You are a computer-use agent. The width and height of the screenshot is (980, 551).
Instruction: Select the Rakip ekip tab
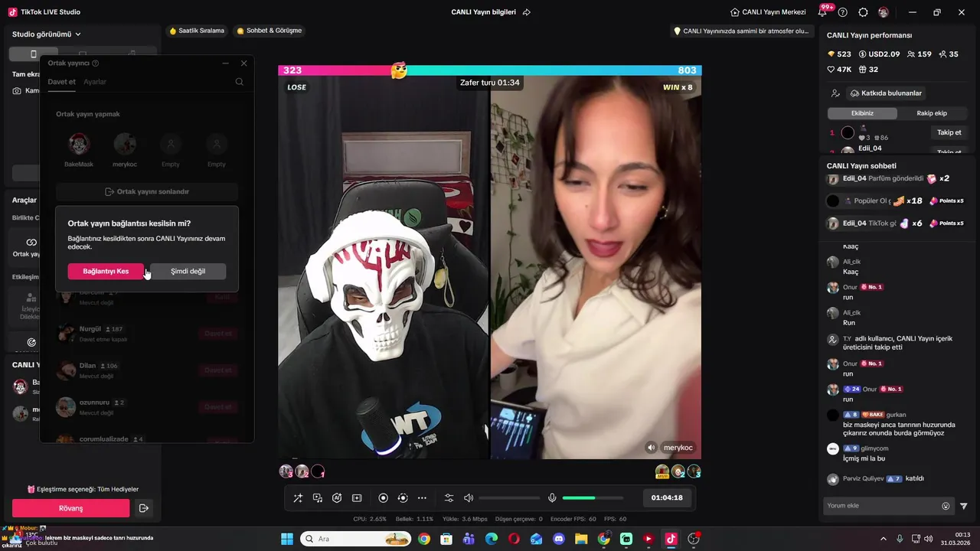[932, 113]
